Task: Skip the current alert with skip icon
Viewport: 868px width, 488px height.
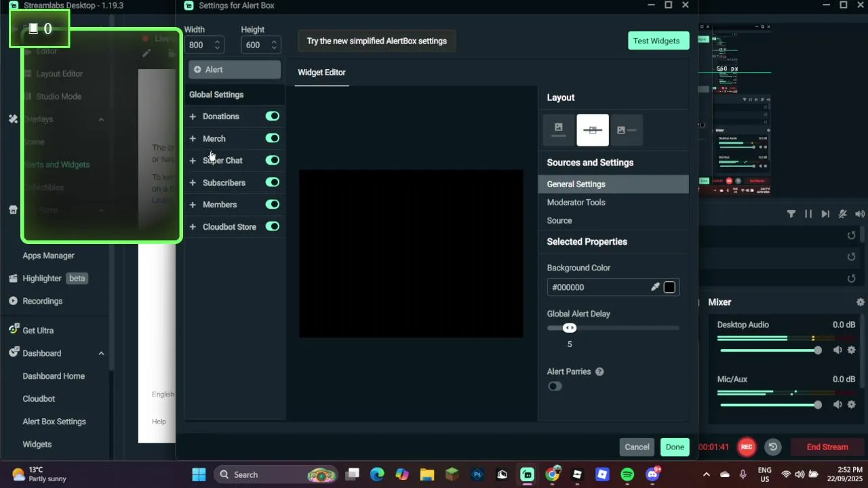Action: (825, 213)
